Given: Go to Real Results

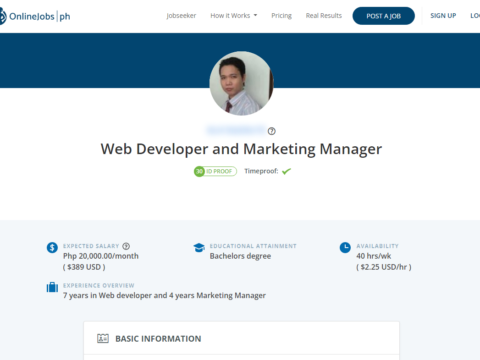Looking at the screenshot, I should 324,16.
